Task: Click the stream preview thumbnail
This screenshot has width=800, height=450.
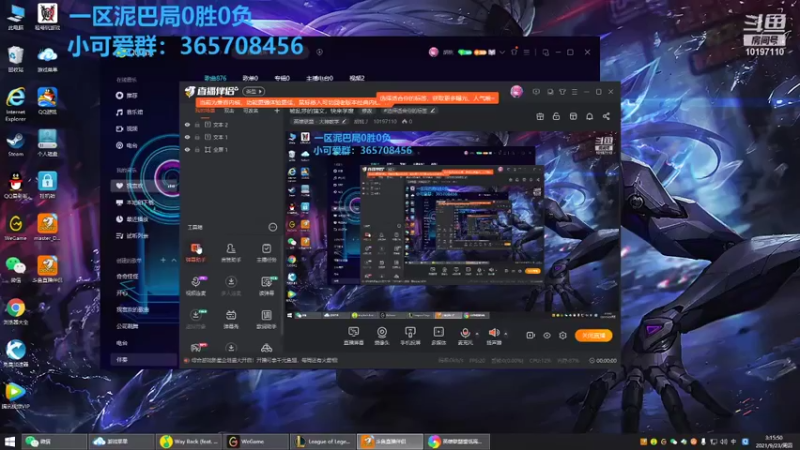Action: [452, 226]
